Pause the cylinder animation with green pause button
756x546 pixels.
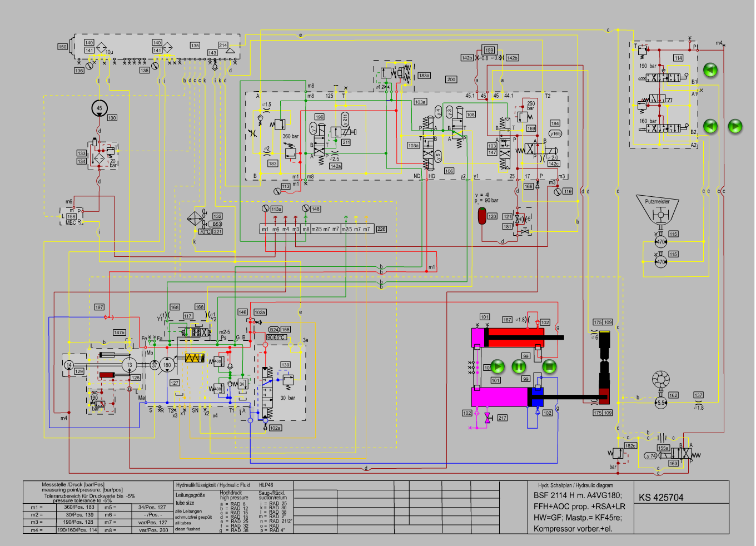pos(519,366)
